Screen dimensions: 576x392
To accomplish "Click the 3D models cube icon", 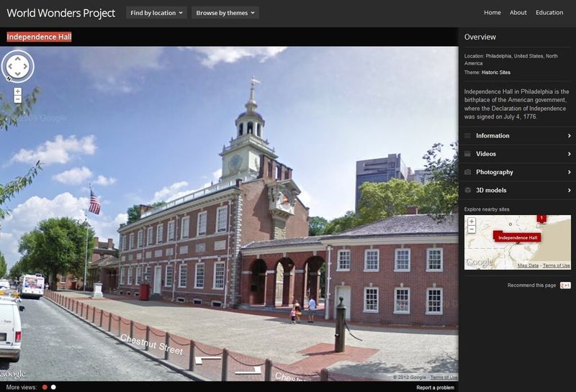I will (467, 190).
